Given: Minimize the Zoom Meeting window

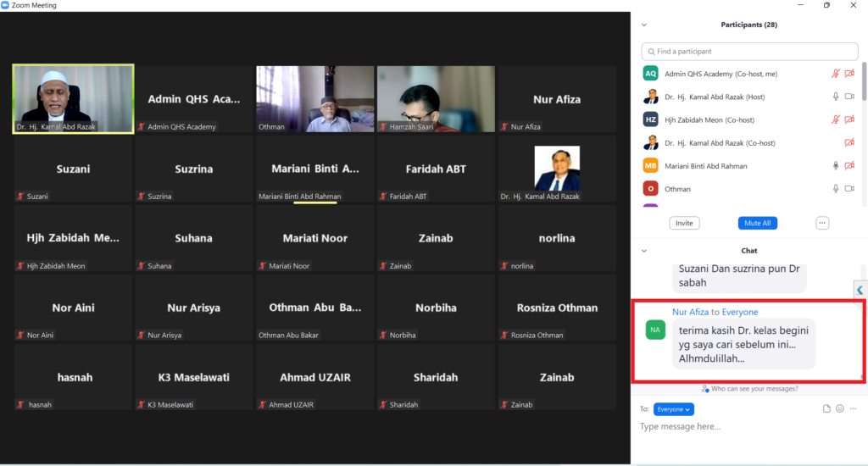Looking at the screenshot, I should click(800, 5).
